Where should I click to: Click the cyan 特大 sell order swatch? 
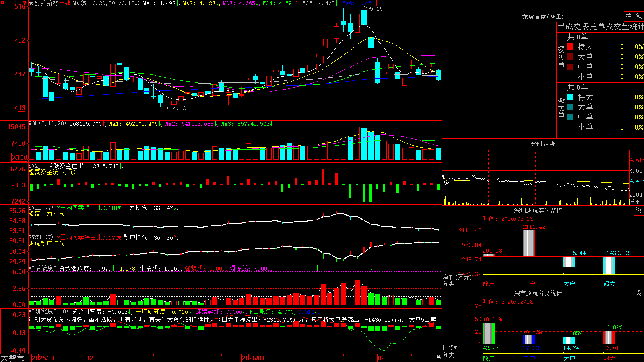(x=570, y=97)
